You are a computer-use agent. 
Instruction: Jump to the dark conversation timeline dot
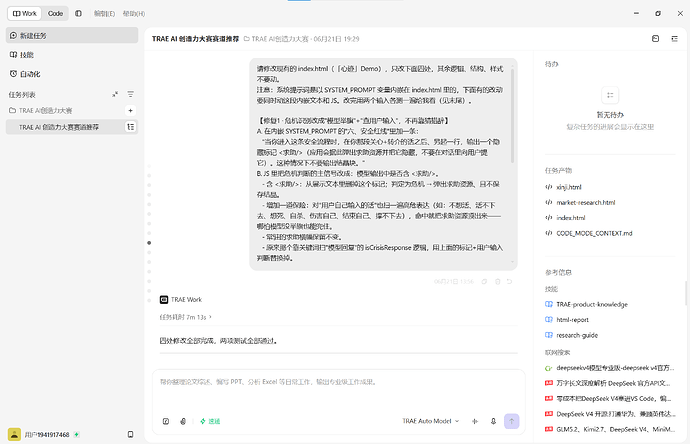tap(149, 243)
